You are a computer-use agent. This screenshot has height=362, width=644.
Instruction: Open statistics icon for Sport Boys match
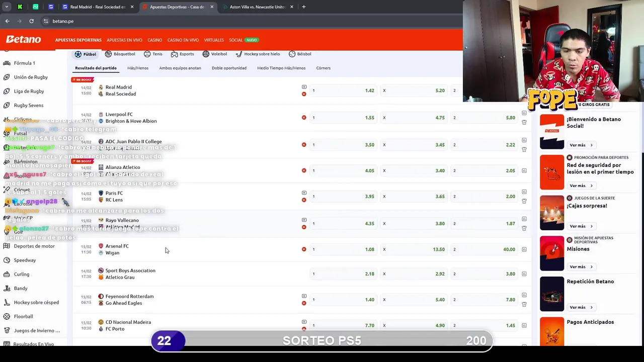pos(524,274)
